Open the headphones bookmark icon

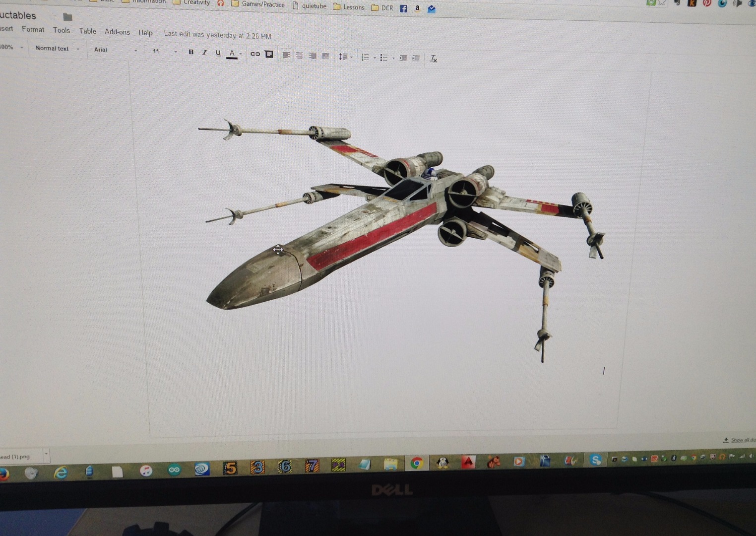(x=221, y=3)
